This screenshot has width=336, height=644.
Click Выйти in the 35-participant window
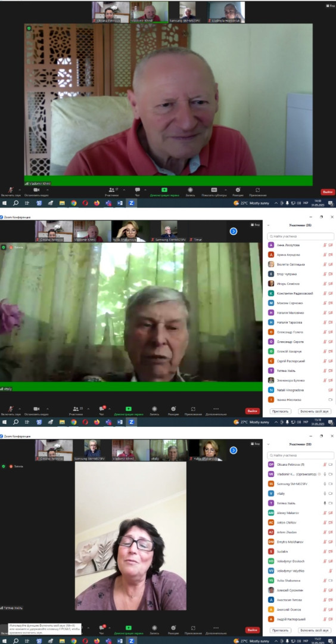[x=253, y=411]
